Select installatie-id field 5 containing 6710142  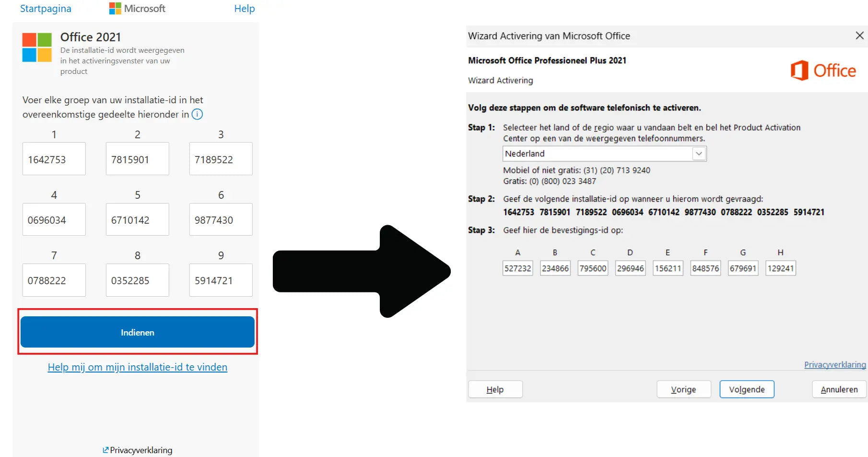[138, 219]
